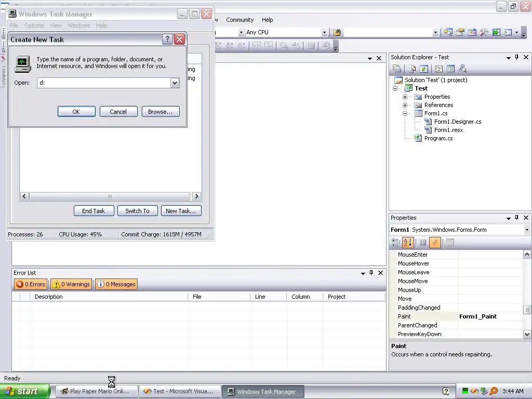
Task: Open the Find combo box dropdown arrow
Action: pyautogui.click(x=436, y=33)
